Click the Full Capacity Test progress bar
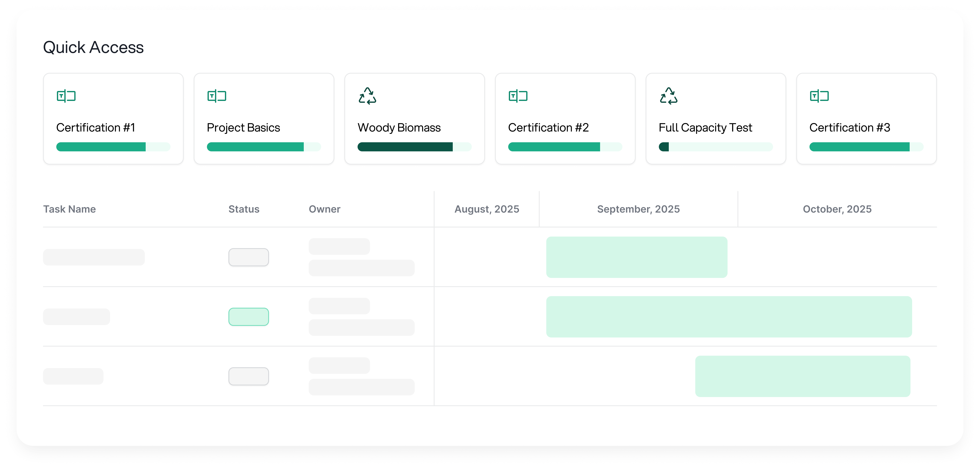This screenshot has width=980, height=469. [715, 147]
